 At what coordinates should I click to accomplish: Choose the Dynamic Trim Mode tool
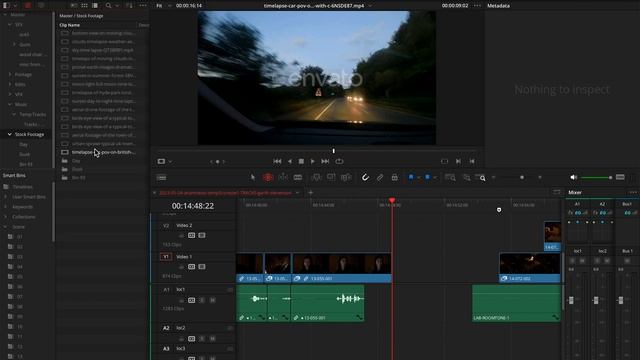pyautogui.click(x=283, y=177)
